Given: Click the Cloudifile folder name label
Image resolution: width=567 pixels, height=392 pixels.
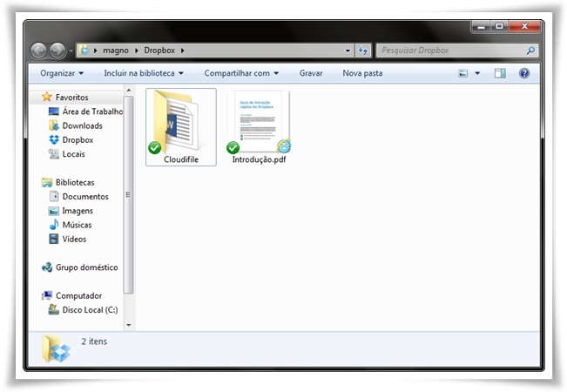Looking at the screenshot, I should [x=181, y=159].
